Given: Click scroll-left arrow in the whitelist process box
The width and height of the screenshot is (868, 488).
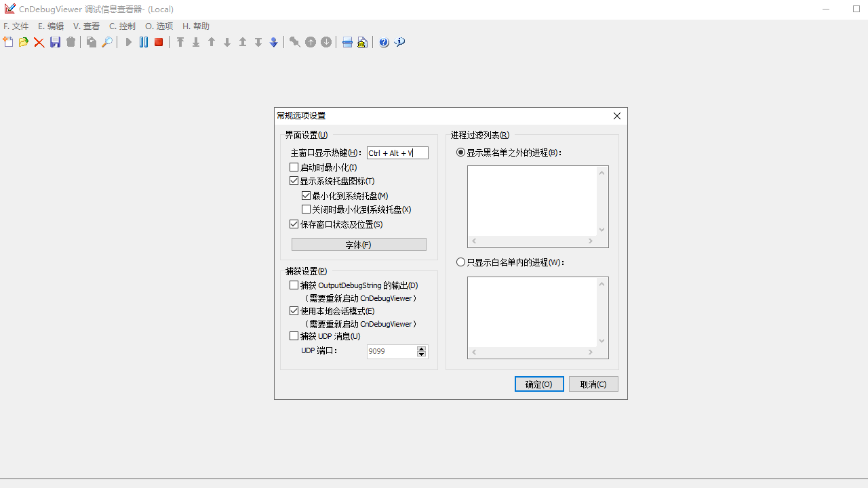Looking at the screenshot, I should point(474,352).
